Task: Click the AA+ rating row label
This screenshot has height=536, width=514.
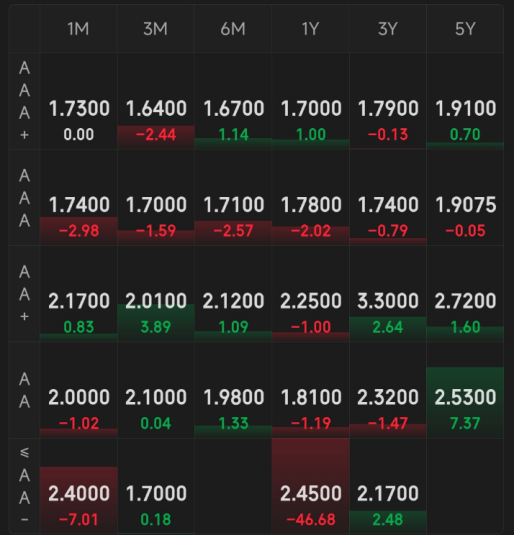Action: tap(24, 294)
